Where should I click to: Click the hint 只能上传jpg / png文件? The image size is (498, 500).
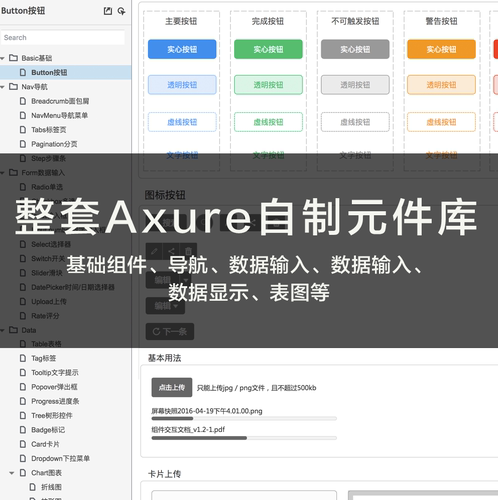(x=231, y=388)
